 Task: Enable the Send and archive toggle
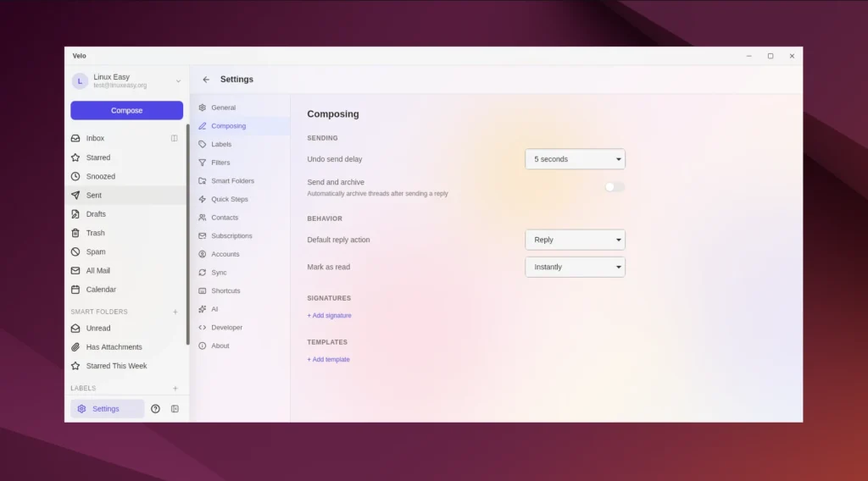(x=615, y=187)
